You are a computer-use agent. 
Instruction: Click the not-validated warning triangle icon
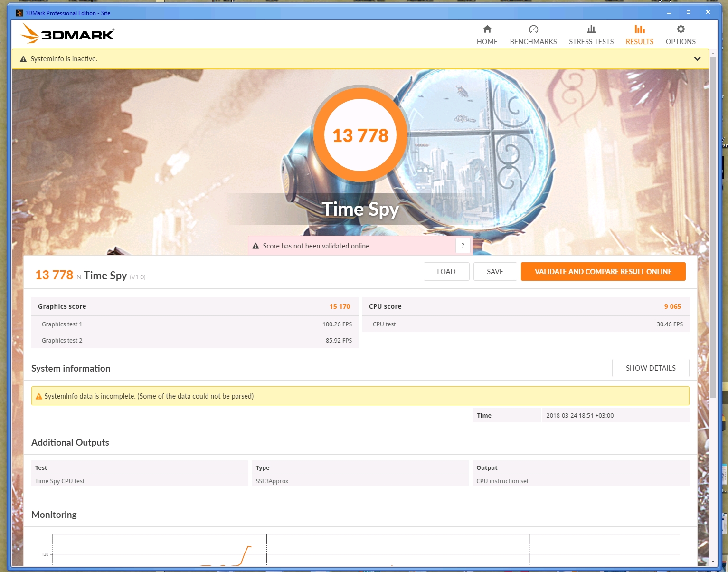[255, 246]
